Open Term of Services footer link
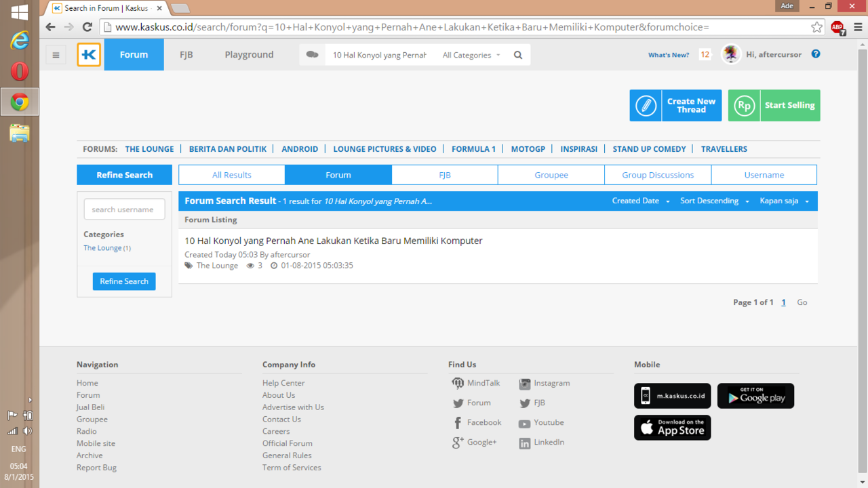The width and height of the screenshot is (868, 488). click(x=292, y=468)
